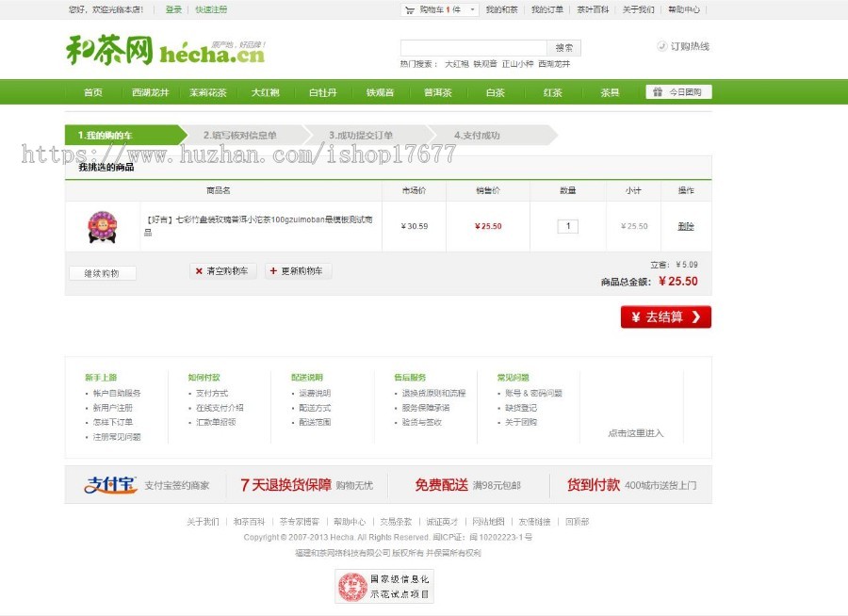Click the red X icon on 清空购物车
This screenshot has height=616, width=848.
click(x=199, y=271)
